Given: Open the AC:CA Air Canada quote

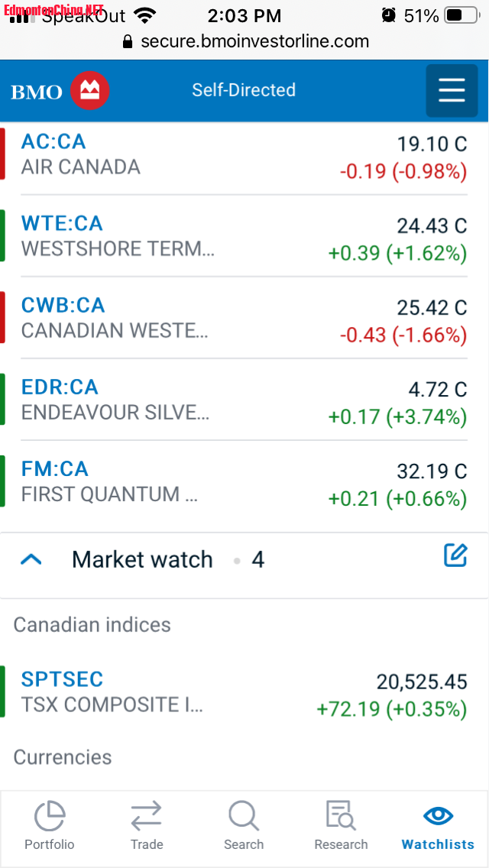Looking at the screenshot, I should point(53,142).
